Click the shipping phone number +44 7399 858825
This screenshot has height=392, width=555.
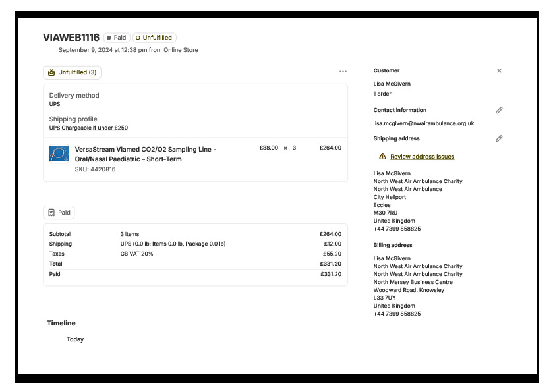coord(397,229)
